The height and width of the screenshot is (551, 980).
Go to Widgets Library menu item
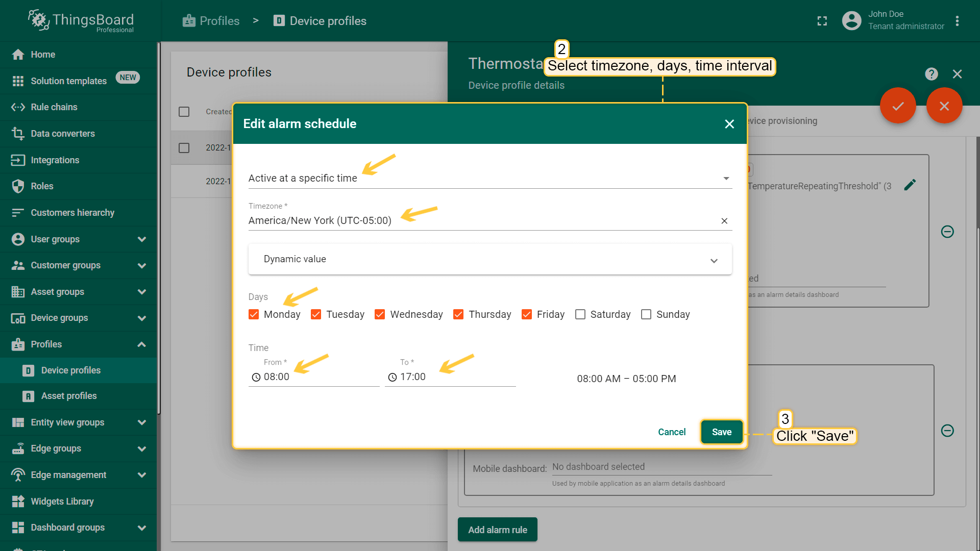79,502
